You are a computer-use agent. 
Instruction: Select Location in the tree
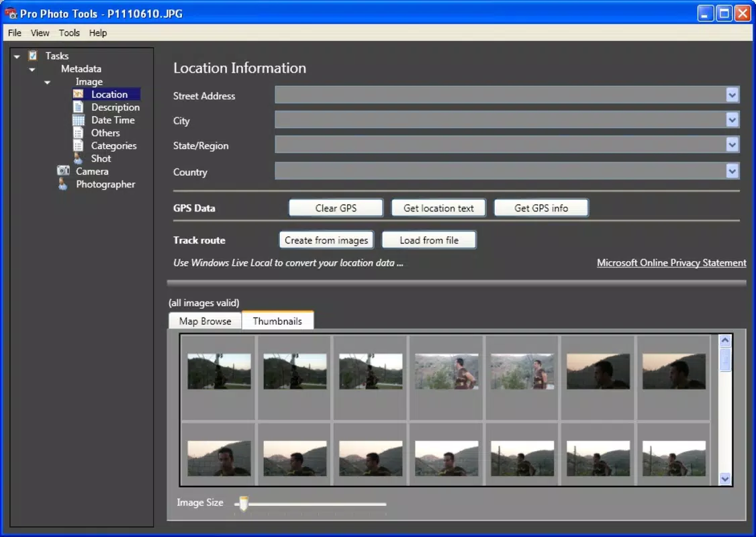pos(109,94)
